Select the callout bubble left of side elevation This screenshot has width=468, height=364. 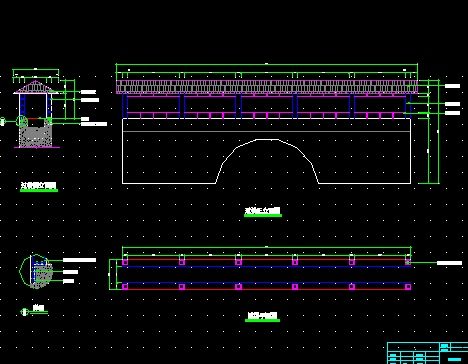(2, 122)
